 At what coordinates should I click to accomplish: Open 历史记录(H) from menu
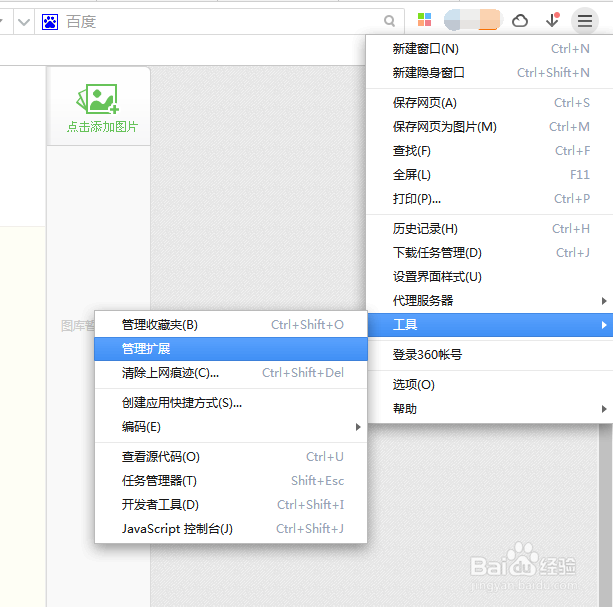pos(490,229)
